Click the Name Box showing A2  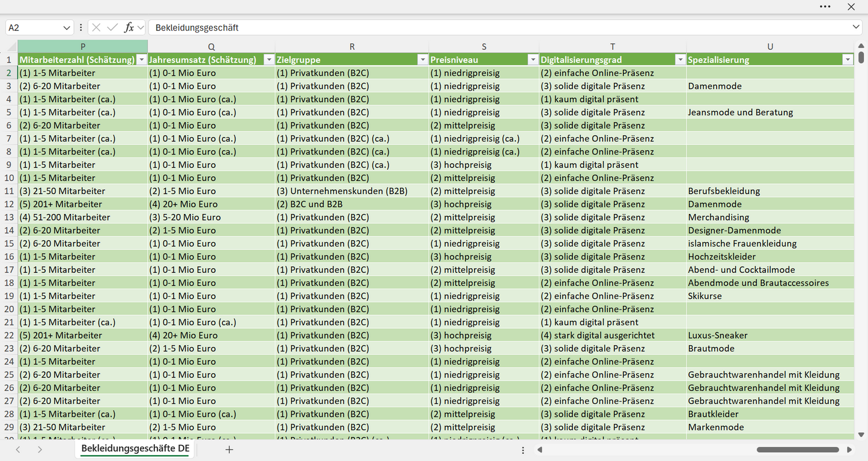click(34, 28)
